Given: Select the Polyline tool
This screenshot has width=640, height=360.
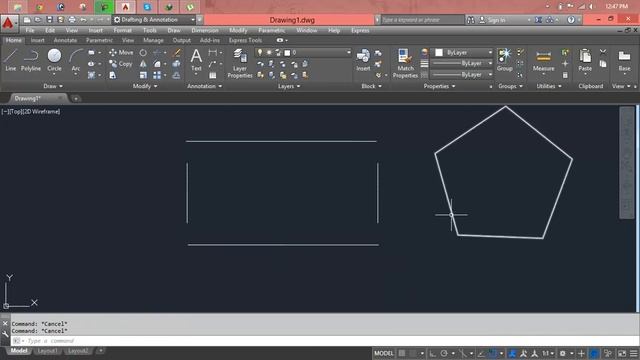Looking at the screenshot, I should click(x=31, y=60).
